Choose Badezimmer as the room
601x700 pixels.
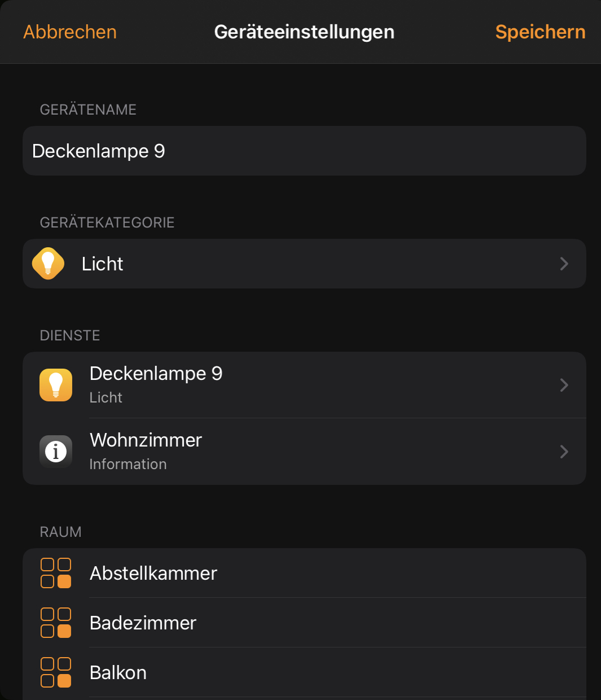143,623
